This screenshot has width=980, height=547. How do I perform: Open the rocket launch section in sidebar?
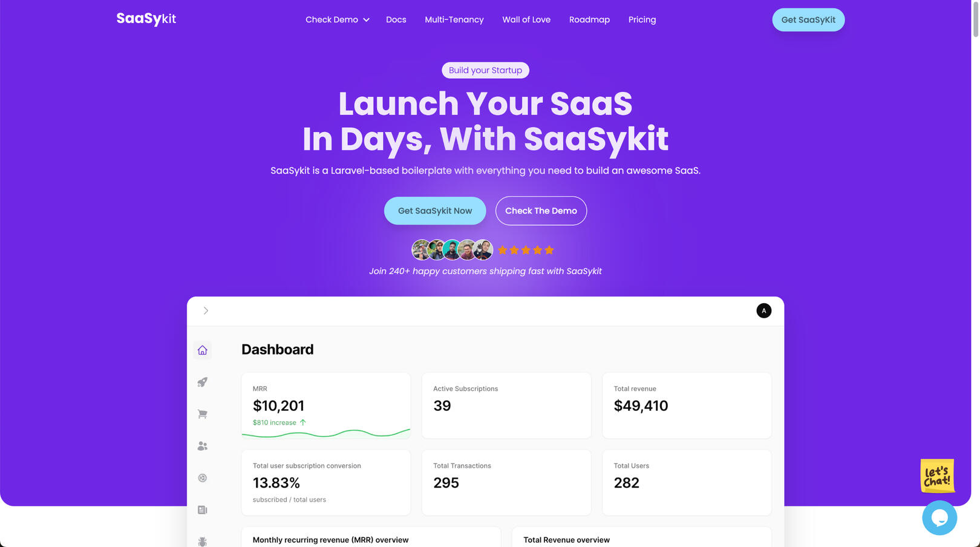(x=202, y=382)
